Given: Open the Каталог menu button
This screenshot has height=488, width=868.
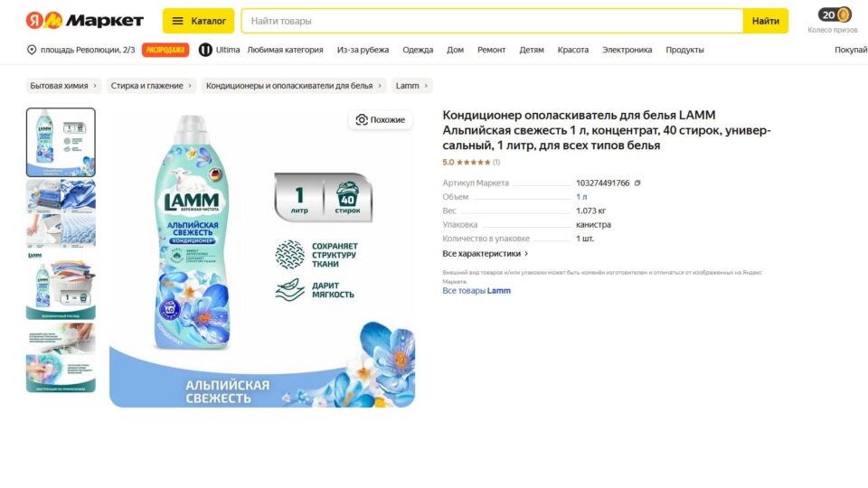Looking at the screenshot, I should tap(198, 21).
